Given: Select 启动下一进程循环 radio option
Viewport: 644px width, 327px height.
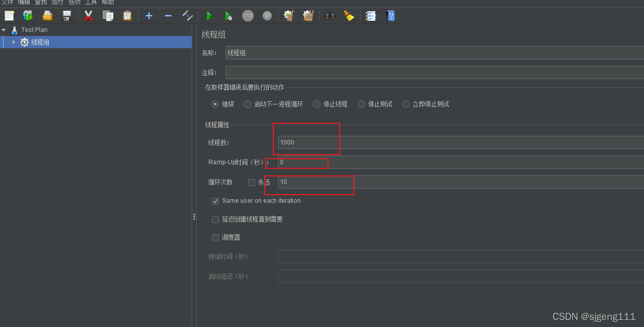Looking at the screenshot, I should [247, 104].
